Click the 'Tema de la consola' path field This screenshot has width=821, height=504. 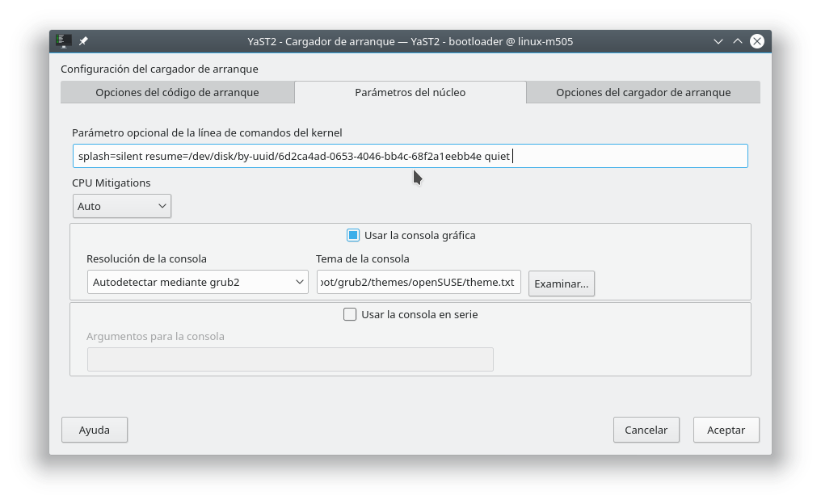(419, 283)
